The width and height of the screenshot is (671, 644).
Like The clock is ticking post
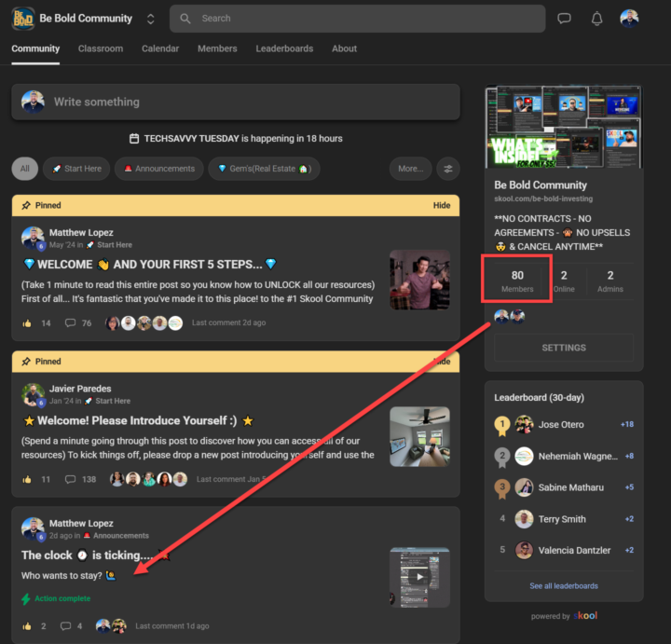pyautogui.click(x=27, y=626)
